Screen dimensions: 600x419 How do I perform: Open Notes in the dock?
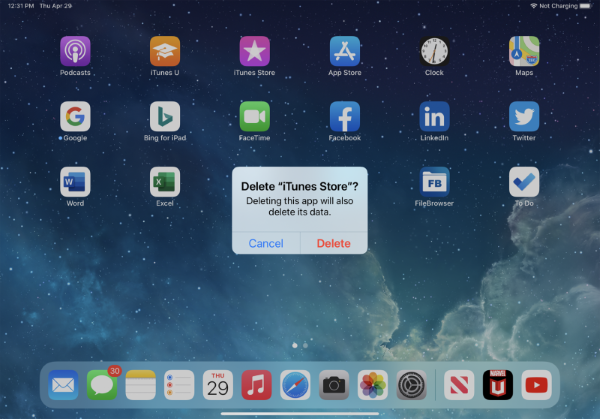pyautogui.click(x=140, y=385)
